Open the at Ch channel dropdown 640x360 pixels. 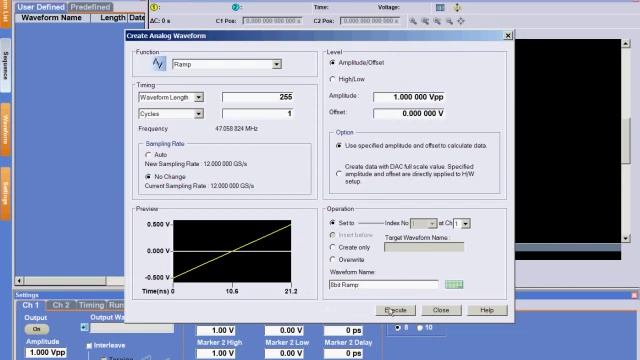coord(465,224)
